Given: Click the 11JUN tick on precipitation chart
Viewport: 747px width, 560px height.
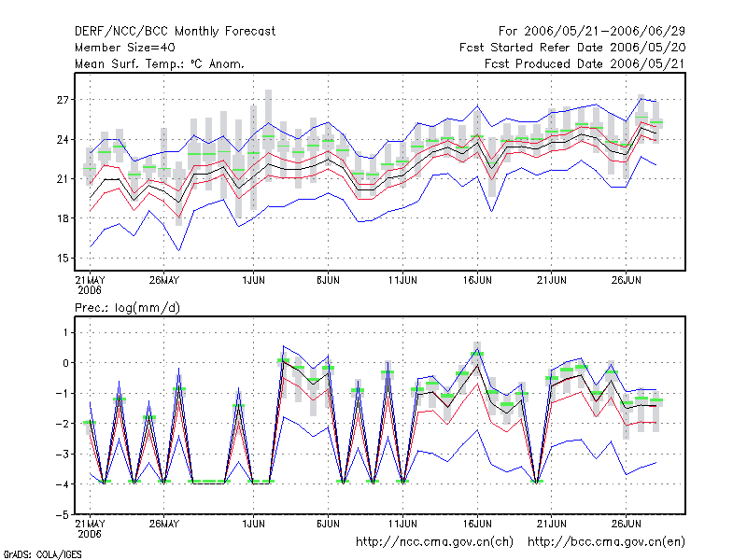Looking at the screenshot, I should click(402, 524).
